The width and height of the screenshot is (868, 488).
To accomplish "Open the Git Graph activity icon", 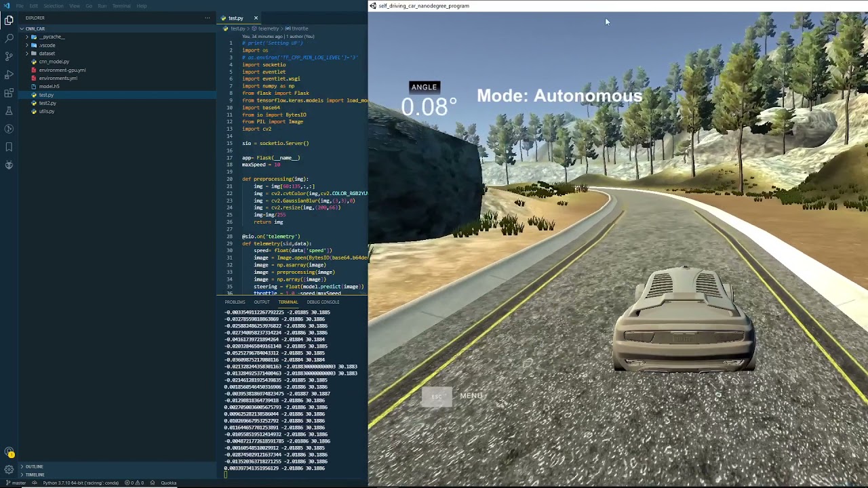I will pyautogui.click(x=9, y=129).
